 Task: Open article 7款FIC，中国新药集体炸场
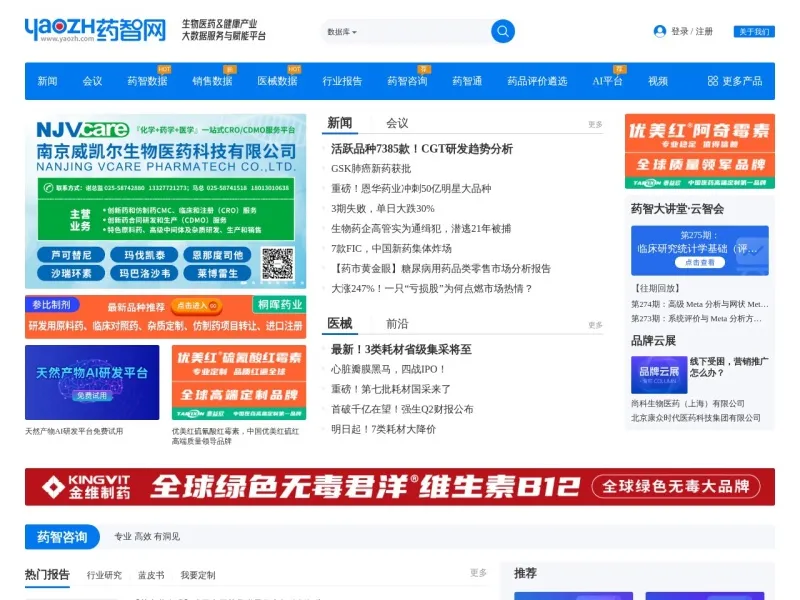[x=391, y=248]
